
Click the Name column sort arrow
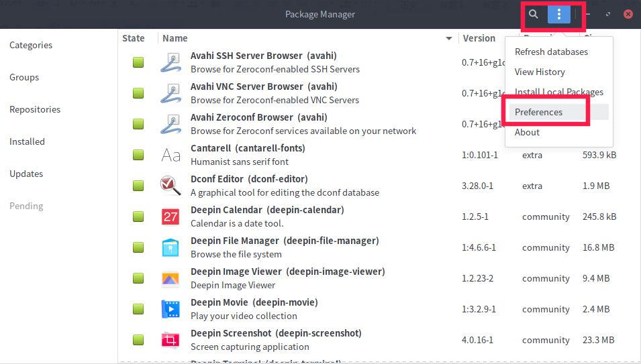pos(449,39)
